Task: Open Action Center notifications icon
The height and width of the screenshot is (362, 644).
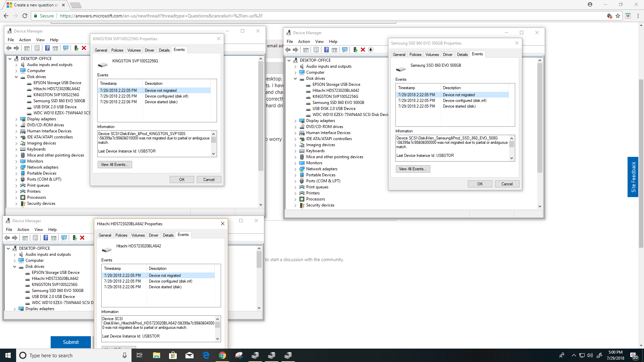Action: (x=634, y=356)
